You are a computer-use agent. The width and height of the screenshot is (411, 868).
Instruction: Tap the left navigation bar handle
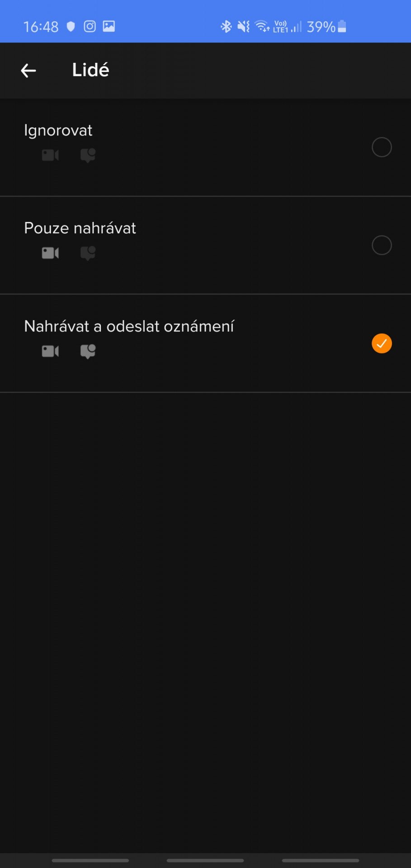(90, 860)
